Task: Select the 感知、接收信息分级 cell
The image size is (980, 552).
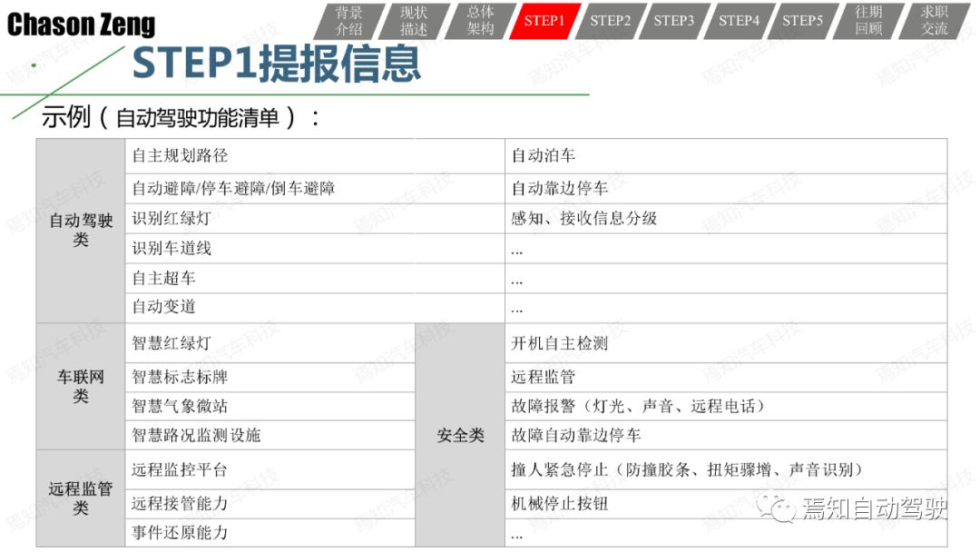Action: (x=726, y=218)
